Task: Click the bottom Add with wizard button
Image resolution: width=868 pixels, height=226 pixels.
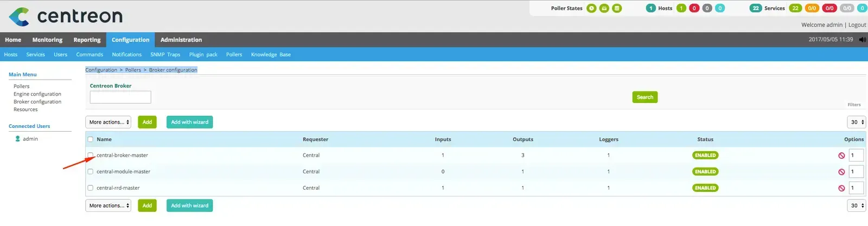Action: tap(189, 205)
